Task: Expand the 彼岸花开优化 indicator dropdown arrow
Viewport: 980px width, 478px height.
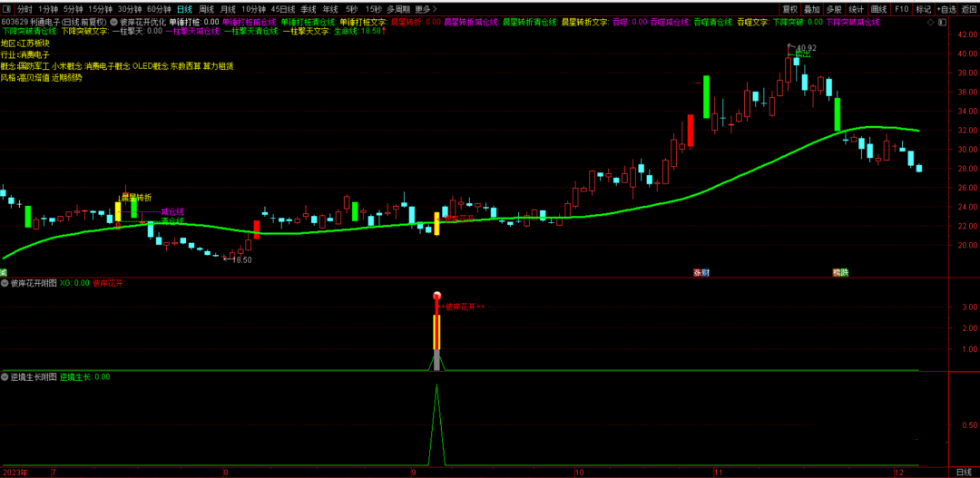Action: click(x=113, y=21)
